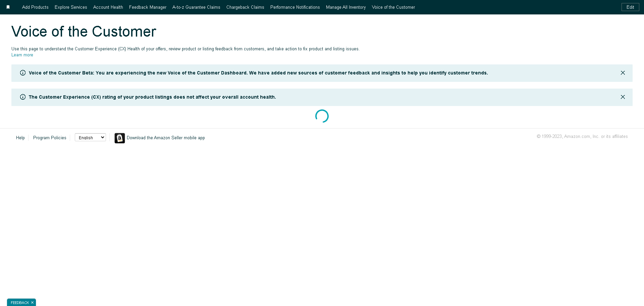Close the FEEDBACK tab with its X
Image resolution: width=644 pixels, height=306 pixels.
coord(32,303)
